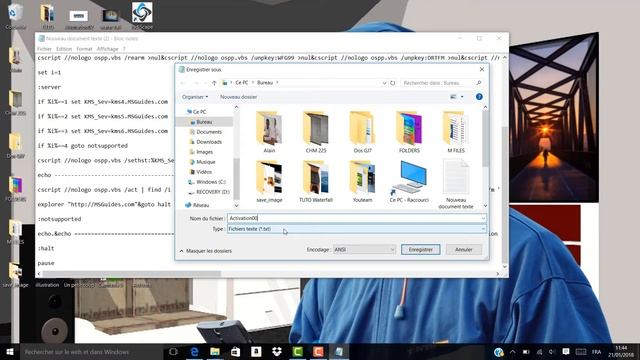Expand the file name history dropdown
This screenshot has width=640, height=360.
pos(483,218)
